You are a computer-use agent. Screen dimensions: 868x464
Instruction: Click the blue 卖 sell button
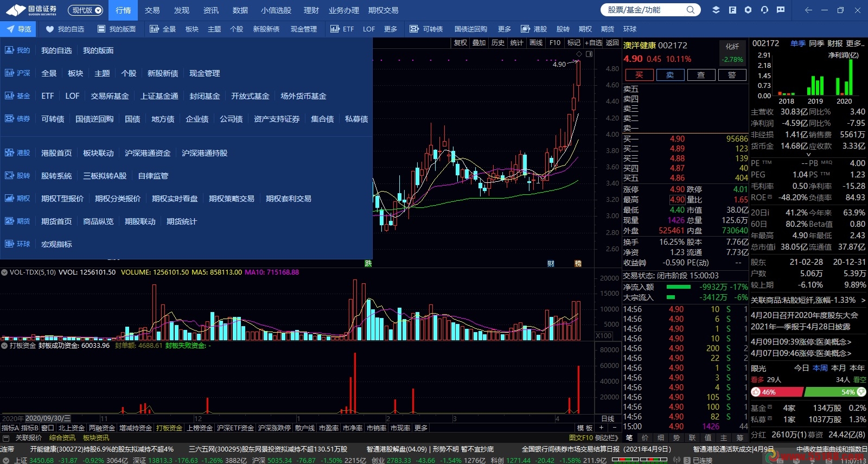(670, 75)
